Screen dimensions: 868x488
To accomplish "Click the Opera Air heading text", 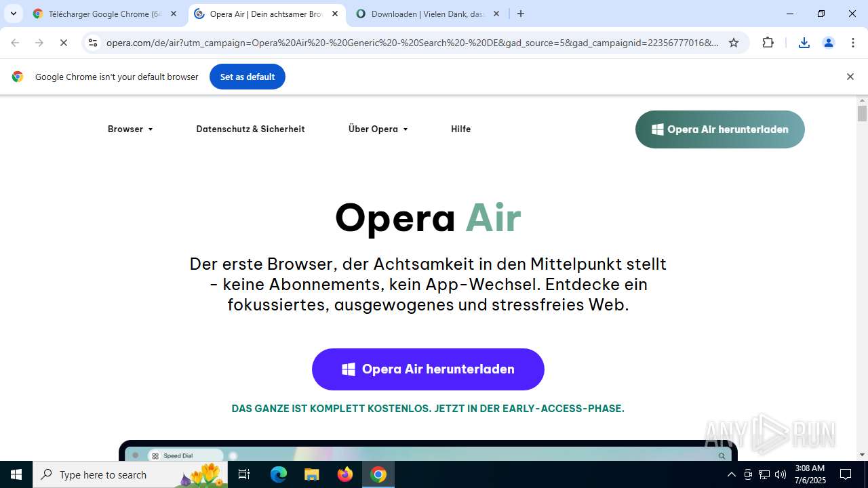I will pos(428,218).
